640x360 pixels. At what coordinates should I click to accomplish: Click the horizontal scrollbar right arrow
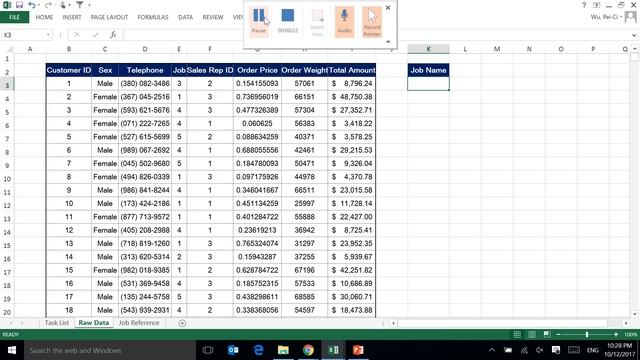(626, 323)
